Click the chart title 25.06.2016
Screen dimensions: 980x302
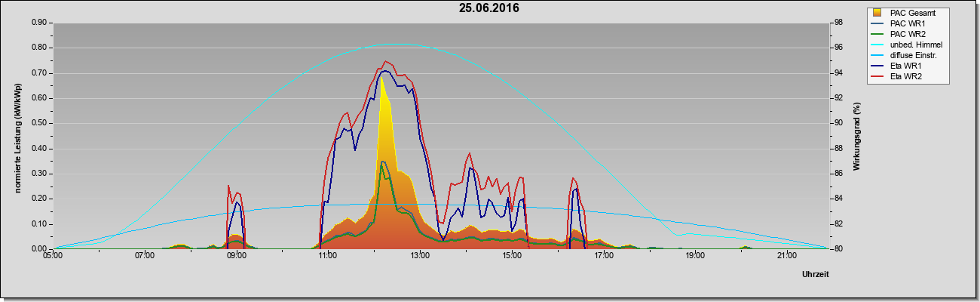(x=489, y=9)
